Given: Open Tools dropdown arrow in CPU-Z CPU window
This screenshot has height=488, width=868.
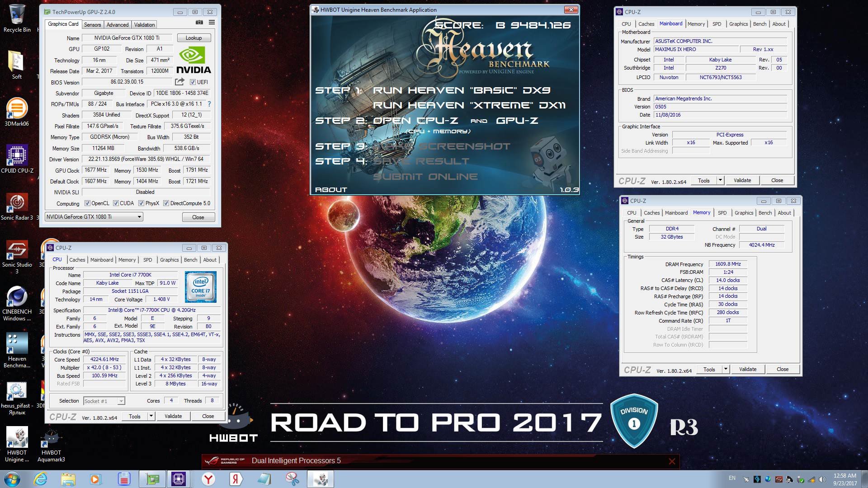Looking at the screenshot, I should pyautogui.click(x=151, y=416).
